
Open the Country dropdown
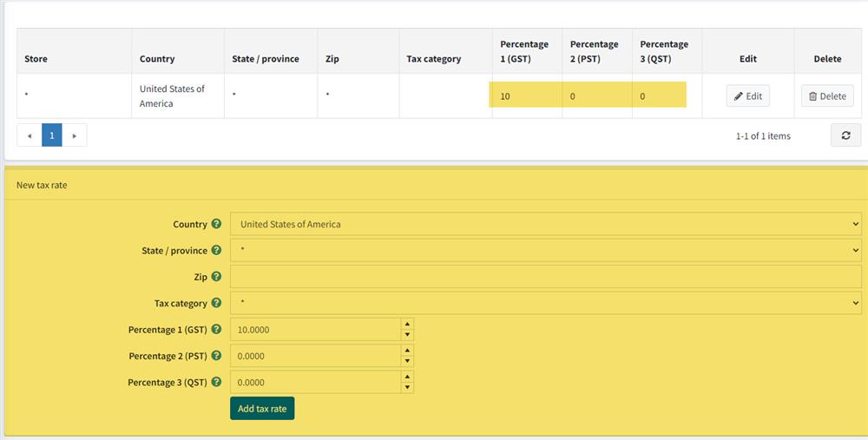[x=546, y=224]
